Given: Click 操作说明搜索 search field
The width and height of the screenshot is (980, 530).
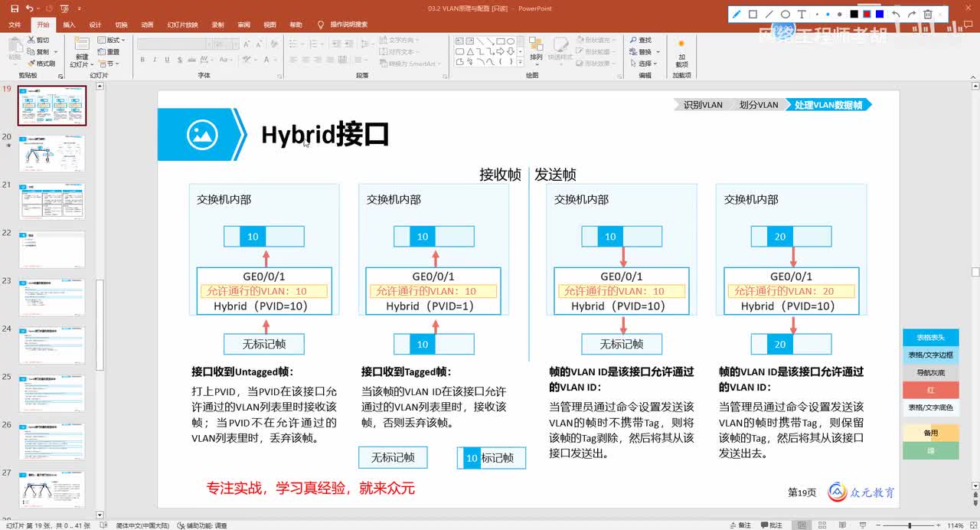Looking at the screenshot, I should (x=348, y=25).
